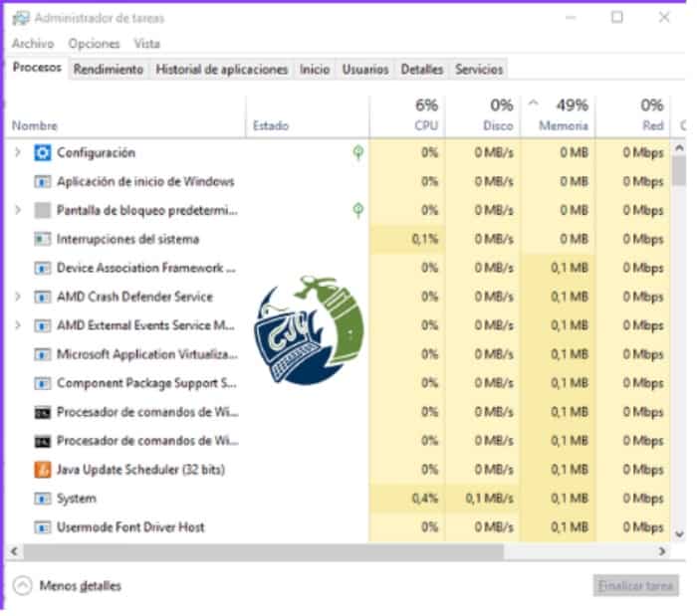
Task: Click the vertical scrollbar down arrow
Action: coord(679,533)
